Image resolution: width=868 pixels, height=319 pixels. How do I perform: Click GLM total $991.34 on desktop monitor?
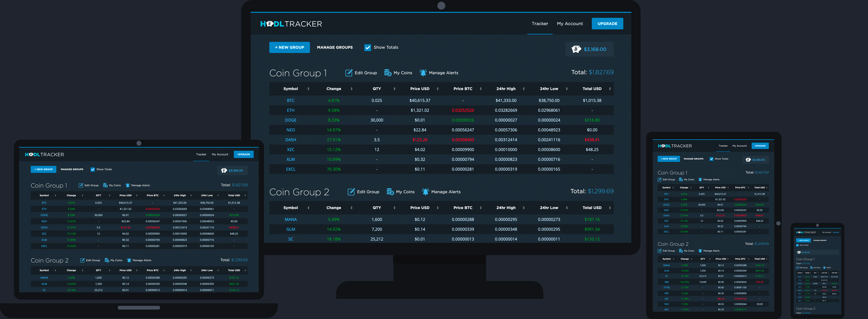[592, 230]
